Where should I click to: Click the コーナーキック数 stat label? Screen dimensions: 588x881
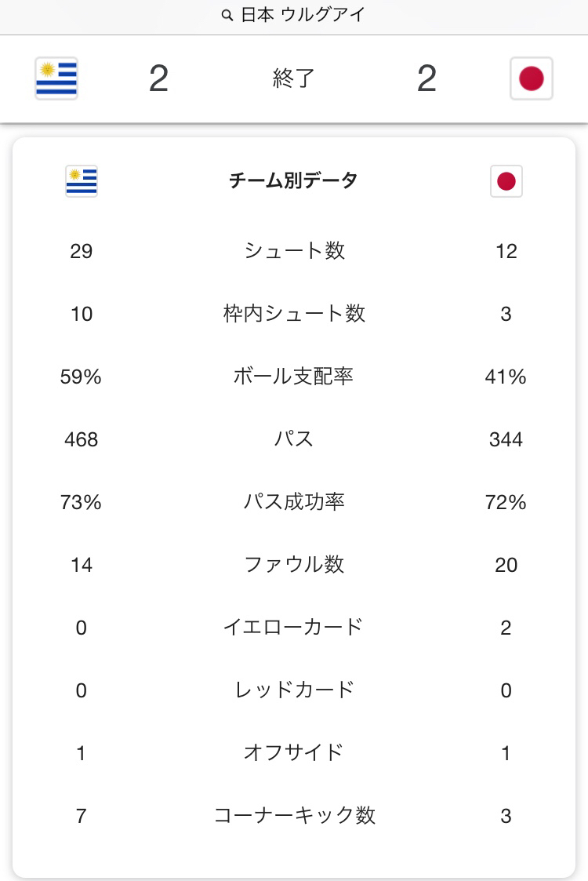pyautogui.click(x=294, y=816)
